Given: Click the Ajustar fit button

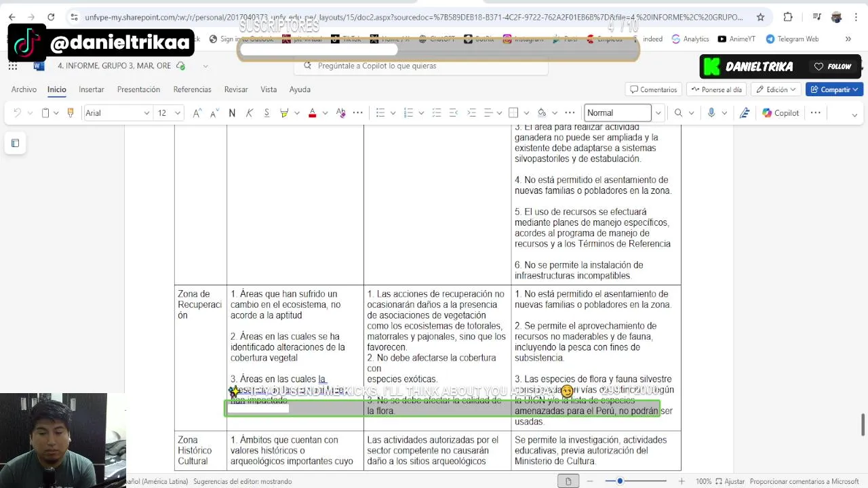Looking at the screenshot, I should click(730, 481).
